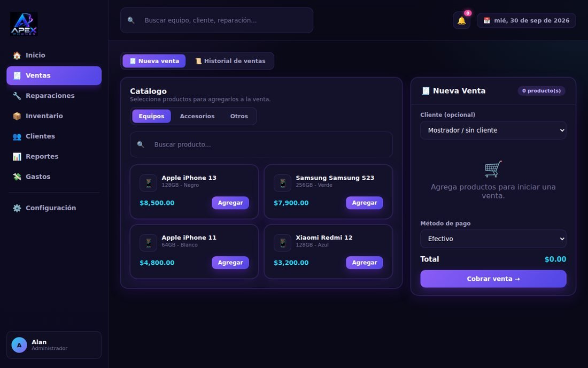The width and height of the screenshot is (588, 368).
Task: Add Samsung S23 with Agregar
Action: [365, 203]
